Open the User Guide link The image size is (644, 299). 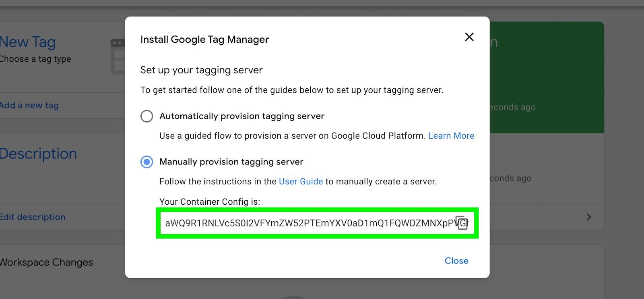301,181
